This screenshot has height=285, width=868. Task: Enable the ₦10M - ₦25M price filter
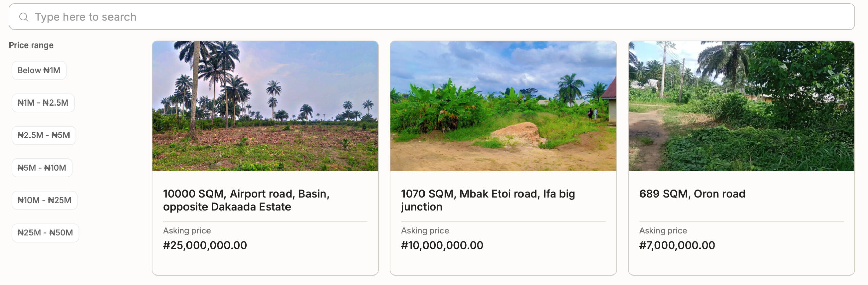click(x=44, y=200)
